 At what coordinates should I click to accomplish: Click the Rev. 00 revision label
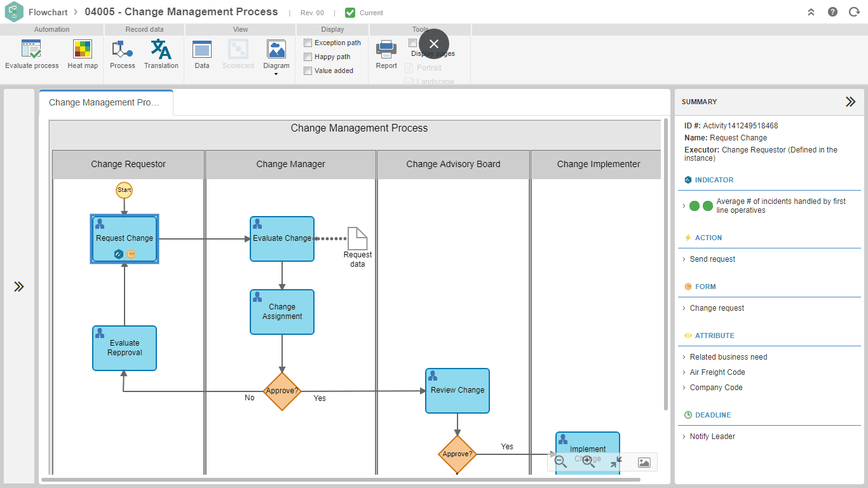pos(312,13)
